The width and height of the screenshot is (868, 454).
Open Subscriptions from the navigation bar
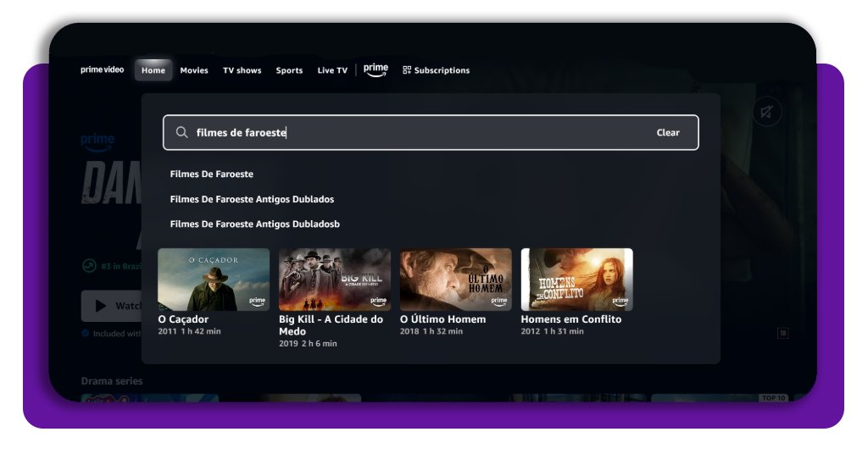click(x=437, y=70)
